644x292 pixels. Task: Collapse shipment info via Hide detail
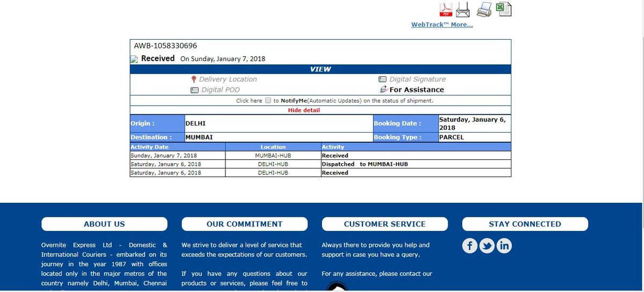pos(304,110)
